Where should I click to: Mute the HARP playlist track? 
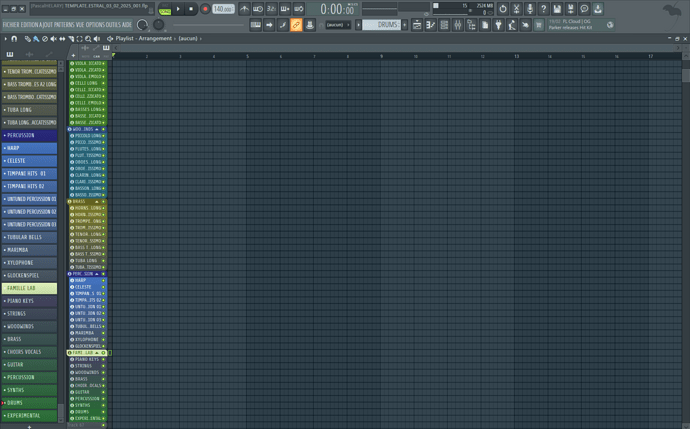(103, 280)
